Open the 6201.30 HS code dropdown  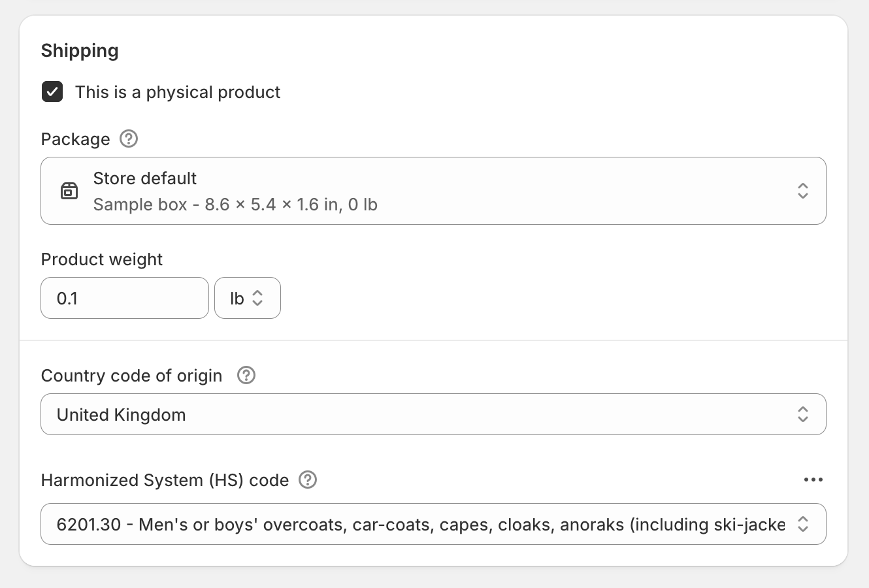418,524
